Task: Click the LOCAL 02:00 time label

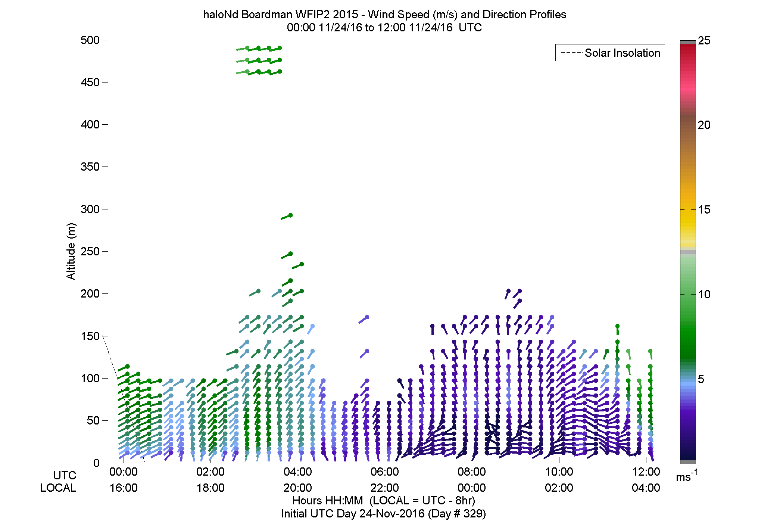Action: point(559,488)
